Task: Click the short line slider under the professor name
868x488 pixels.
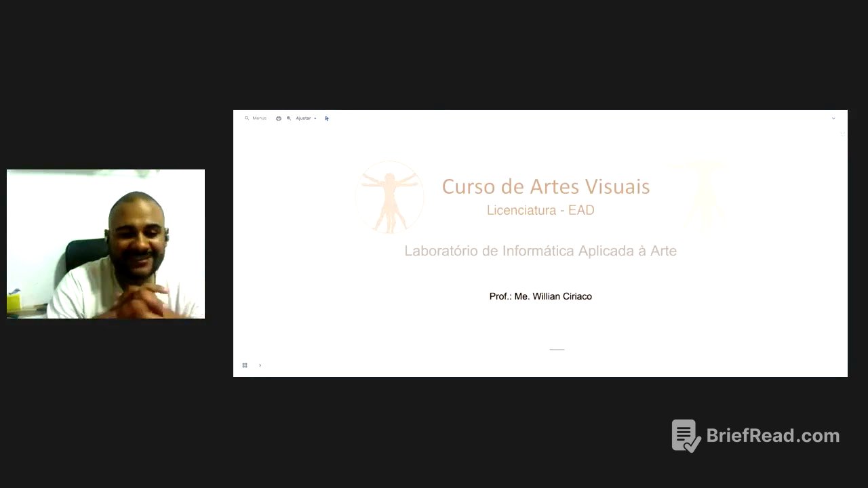Action: tap(556, 349)
